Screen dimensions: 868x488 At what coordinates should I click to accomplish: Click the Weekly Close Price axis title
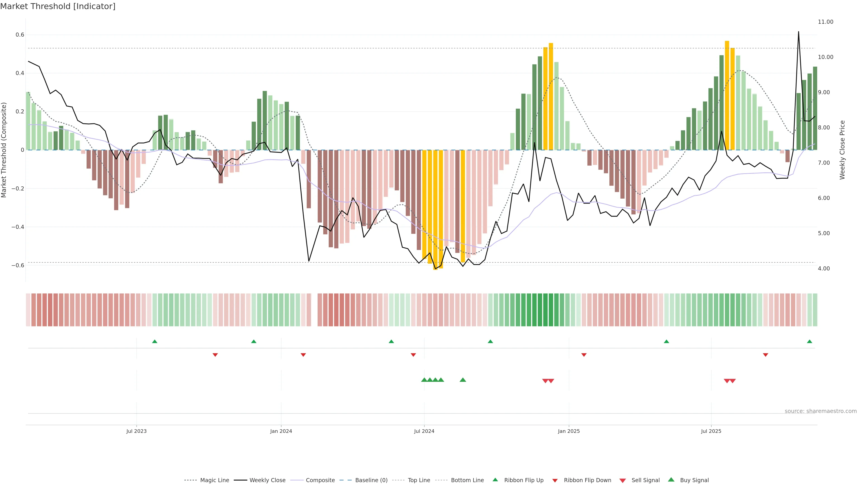click(842, 150)
